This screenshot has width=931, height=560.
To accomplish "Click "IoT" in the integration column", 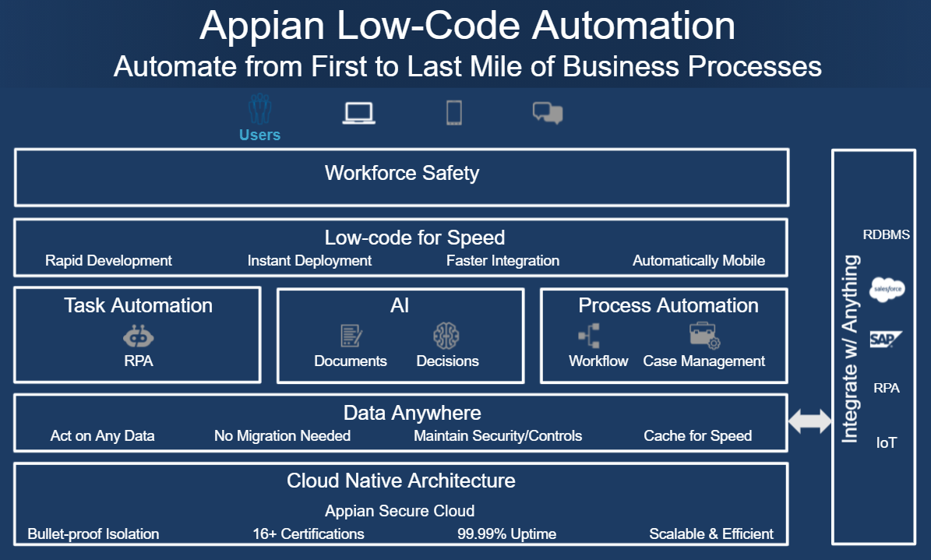I will [x=887, y=442].
